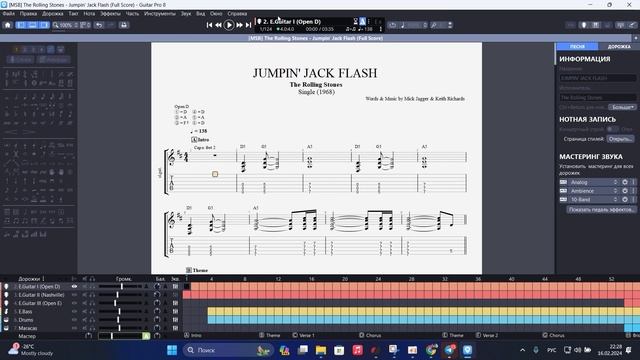The image size is (640, 360).
Task: Click the weather widget Mostly cloudy
Action: click(31, 350)
